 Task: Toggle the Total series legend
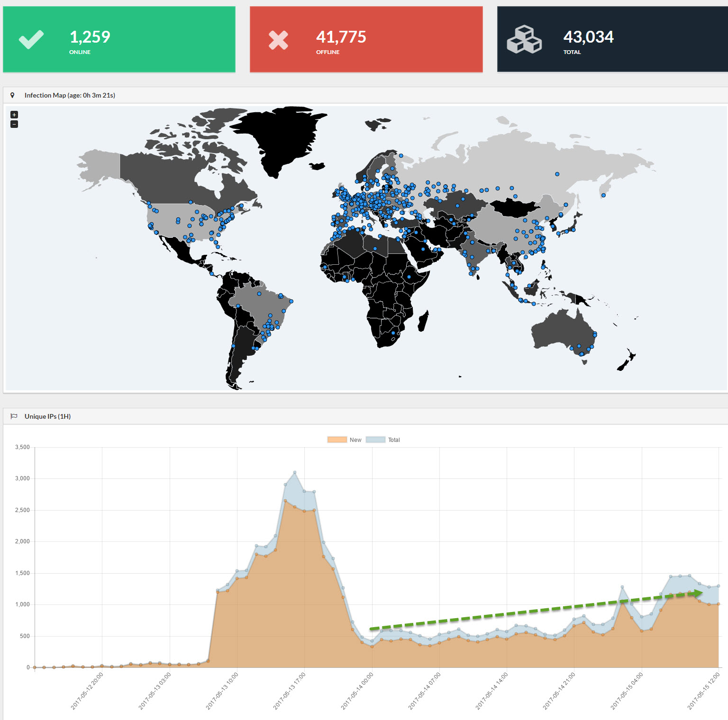pyautogui.click(x=383, y=440)
